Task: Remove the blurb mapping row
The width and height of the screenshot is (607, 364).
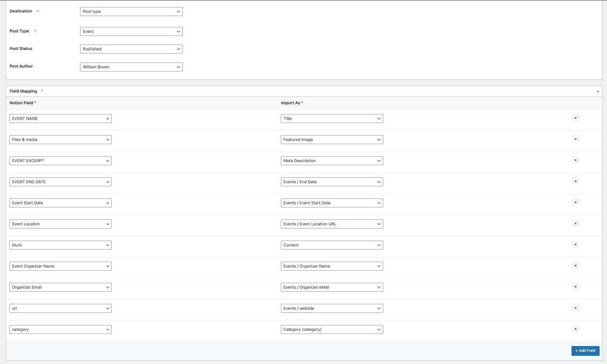Action: (x=575, y=244)
